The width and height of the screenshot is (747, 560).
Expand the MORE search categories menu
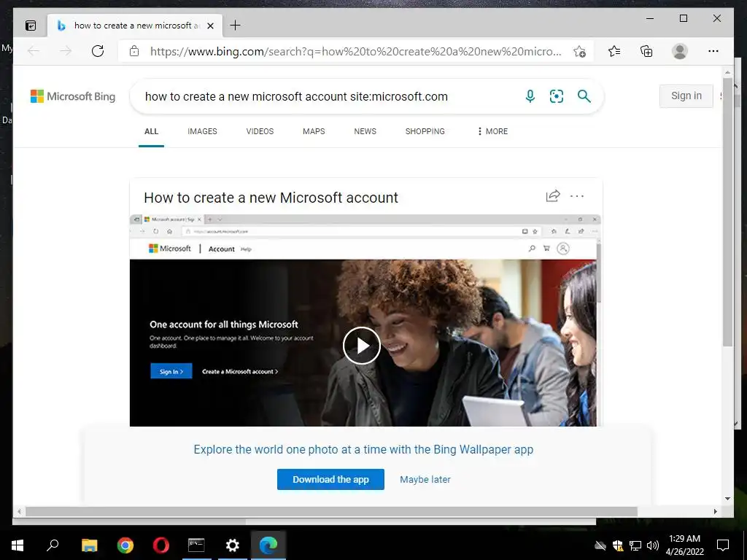coord(492,131)
